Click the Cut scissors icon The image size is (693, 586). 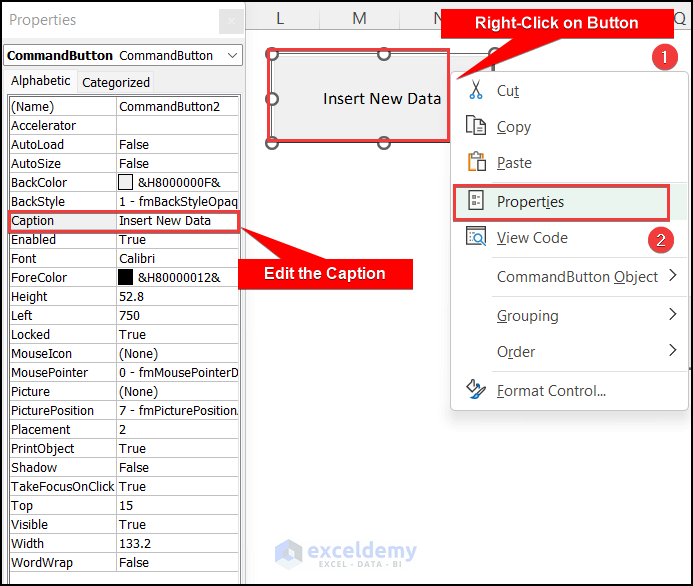pyautogui.click(x=476, y=90)
